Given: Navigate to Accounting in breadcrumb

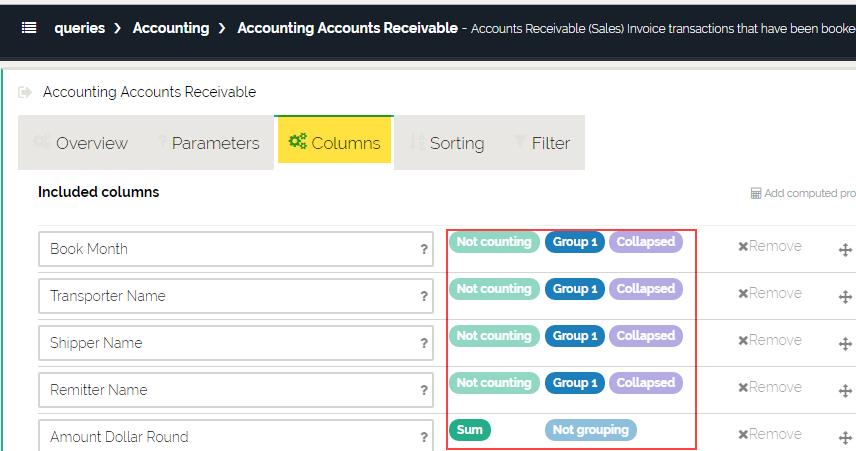Looking at the screenshot, I should [171, 28].
